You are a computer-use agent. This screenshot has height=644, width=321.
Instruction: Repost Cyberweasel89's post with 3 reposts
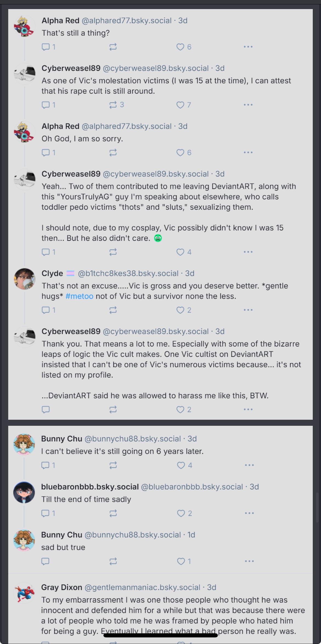(113, 105)
